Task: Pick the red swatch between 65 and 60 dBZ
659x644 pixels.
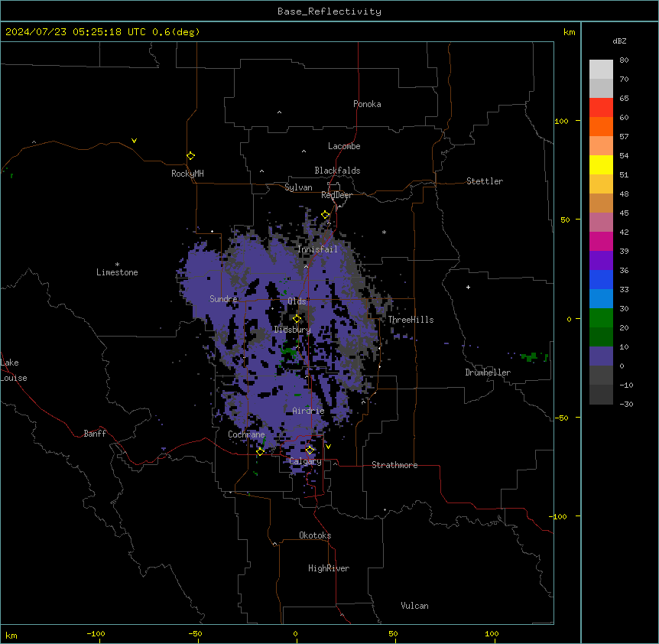Action: point(601,108)
